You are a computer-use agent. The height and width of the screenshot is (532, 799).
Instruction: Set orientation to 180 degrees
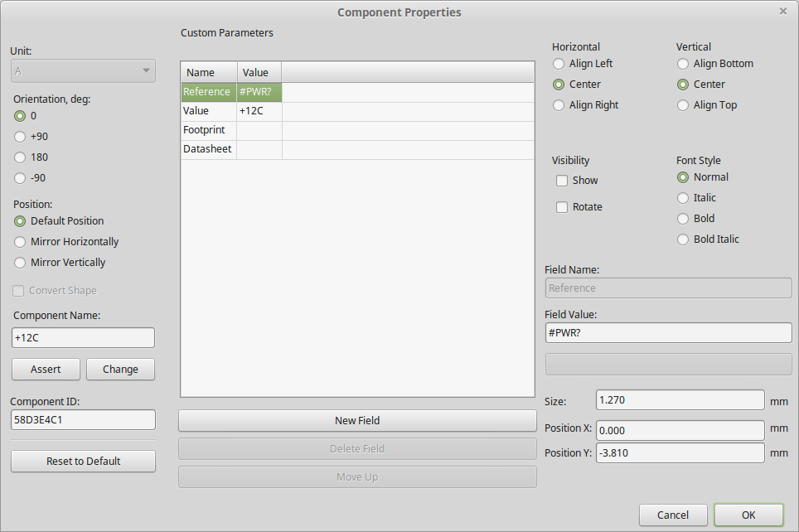click(x=21, y=157)
